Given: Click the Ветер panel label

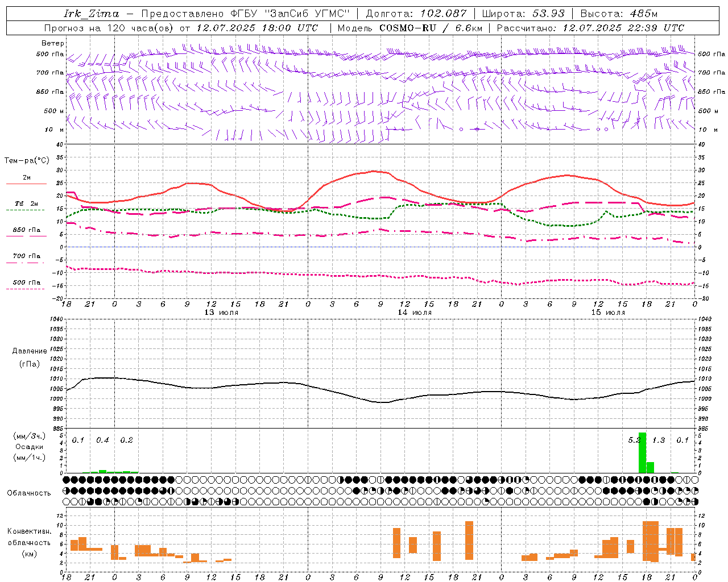Looking at the screenshot, I should (53, 43).
